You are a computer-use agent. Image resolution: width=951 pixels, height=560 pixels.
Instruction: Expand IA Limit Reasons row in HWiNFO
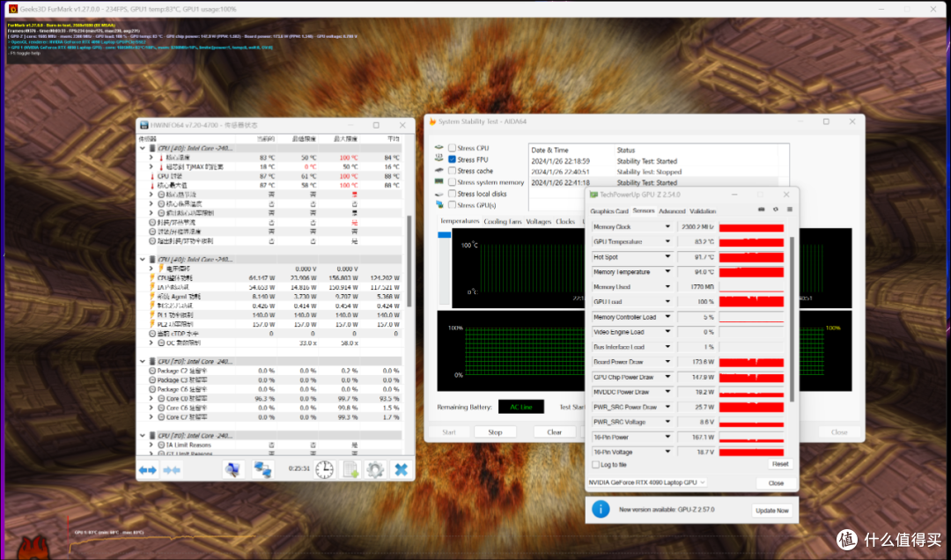[x=151, y=445]
